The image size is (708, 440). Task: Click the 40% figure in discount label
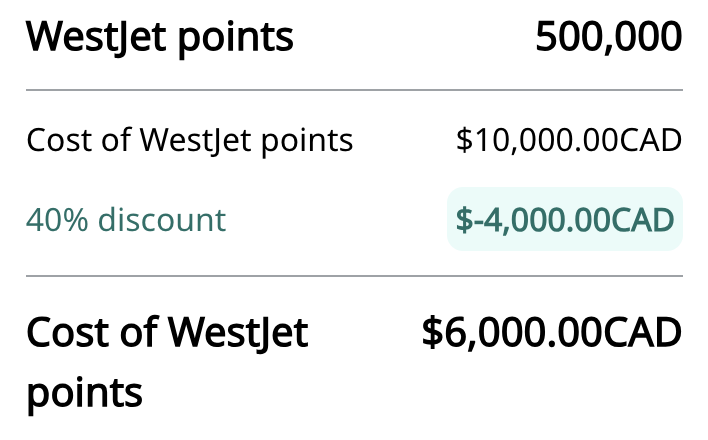(x=52, y=219)
